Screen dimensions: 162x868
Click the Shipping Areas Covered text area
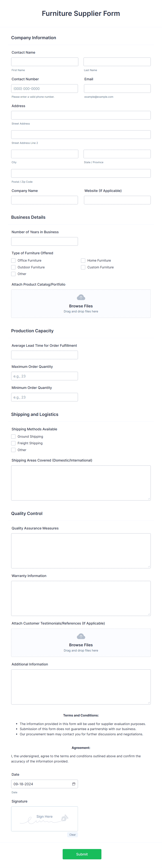pos(81,483)
